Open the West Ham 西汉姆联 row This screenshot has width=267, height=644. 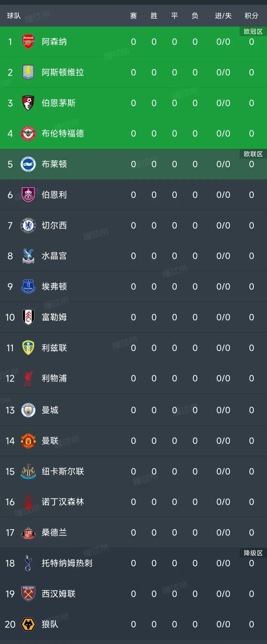pos(133,594)
